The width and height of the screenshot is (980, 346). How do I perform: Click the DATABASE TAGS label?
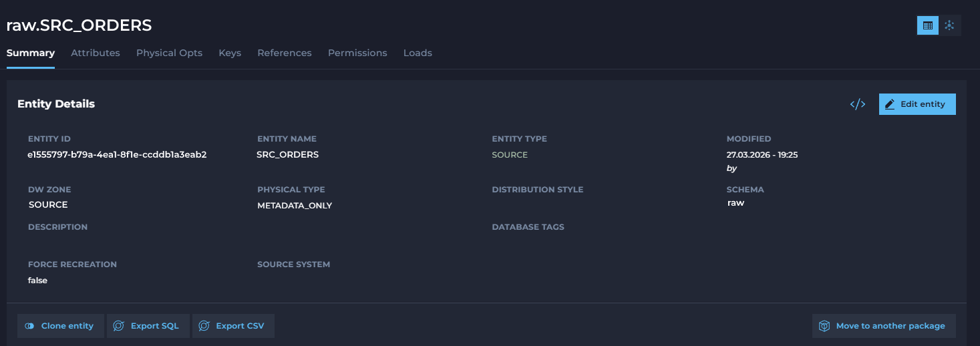click(528, 227)
